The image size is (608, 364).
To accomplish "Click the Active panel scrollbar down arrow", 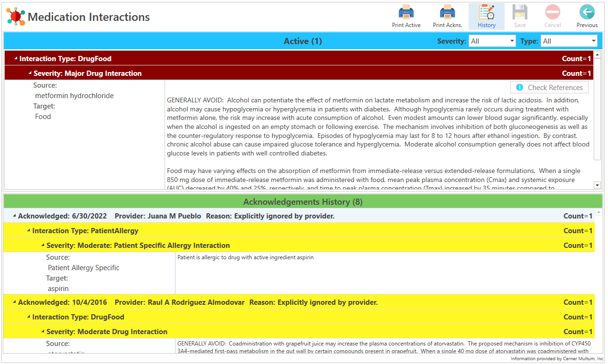I will [x=598, y=185].
